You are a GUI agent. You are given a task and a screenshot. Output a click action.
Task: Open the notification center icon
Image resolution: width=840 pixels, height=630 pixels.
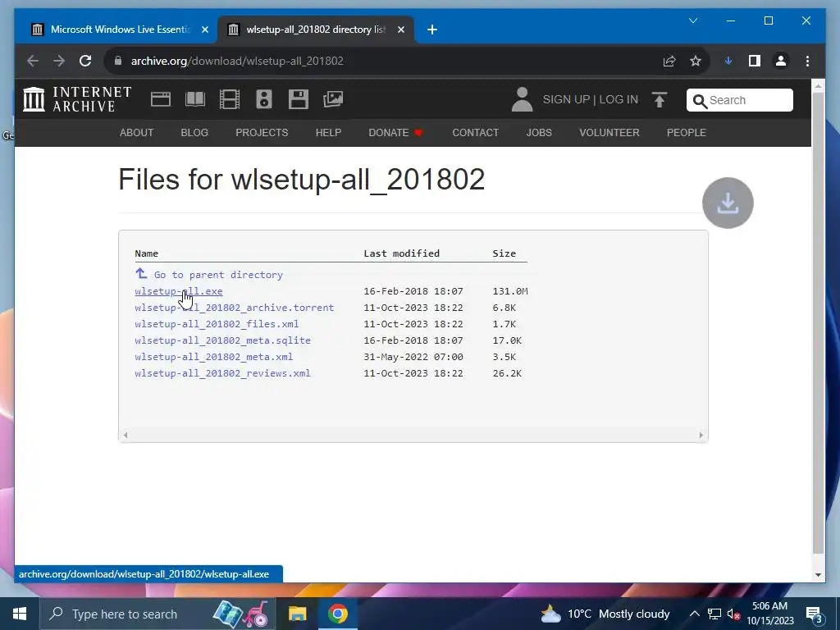pyautogui.click(x=814, y=614)
